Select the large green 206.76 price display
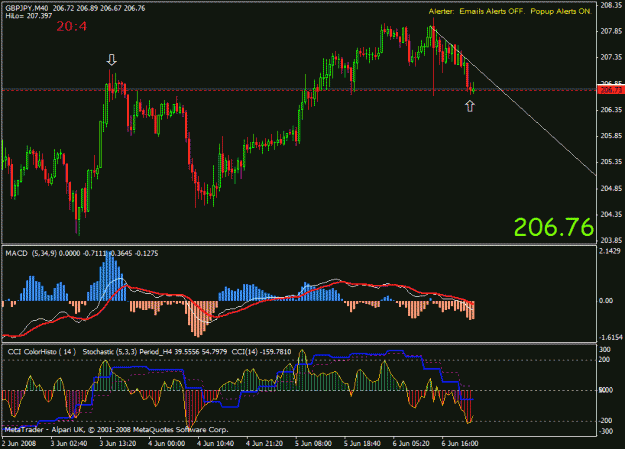This screenshot has height=449, width=625. 554,227
